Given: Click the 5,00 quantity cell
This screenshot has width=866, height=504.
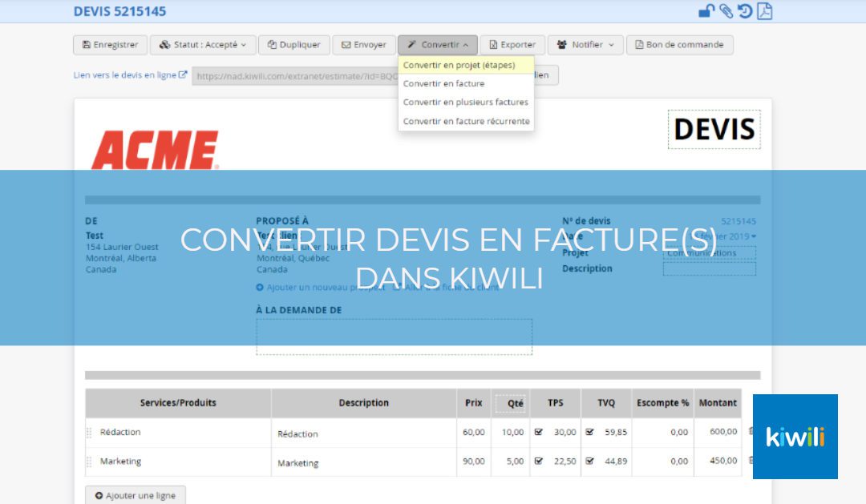Looking at the screenshot, I should [512, 461].
